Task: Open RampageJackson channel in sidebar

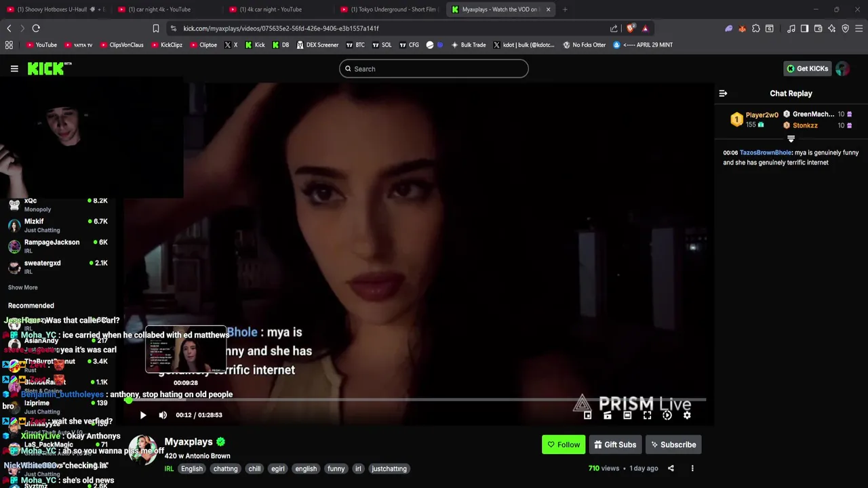Action: [x=58, y=246]
